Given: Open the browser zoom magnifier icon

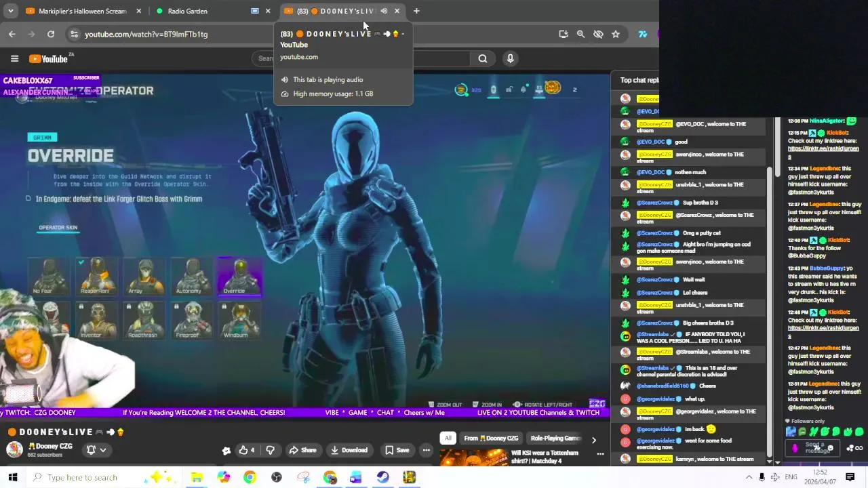Looking at the screenshot, I should [x=580, y=34].
